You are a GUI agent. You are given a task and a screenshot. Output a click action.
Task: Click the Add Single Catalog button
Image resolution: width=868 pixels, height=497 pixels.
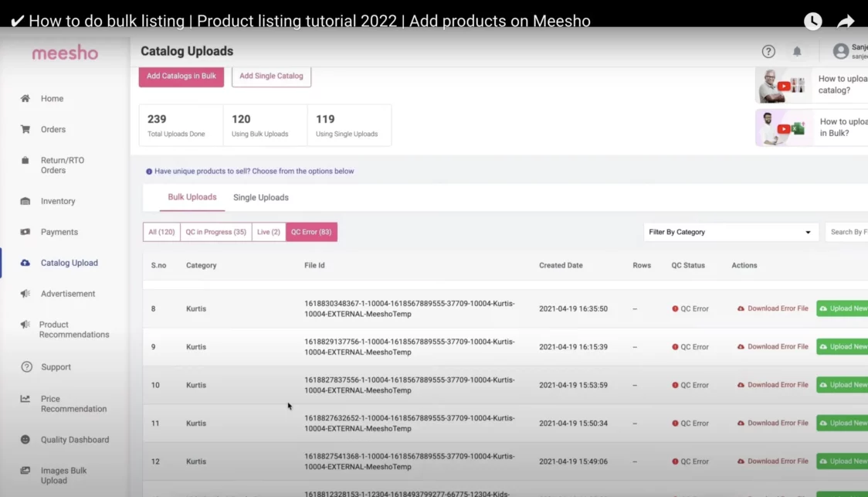pos(271,77)
